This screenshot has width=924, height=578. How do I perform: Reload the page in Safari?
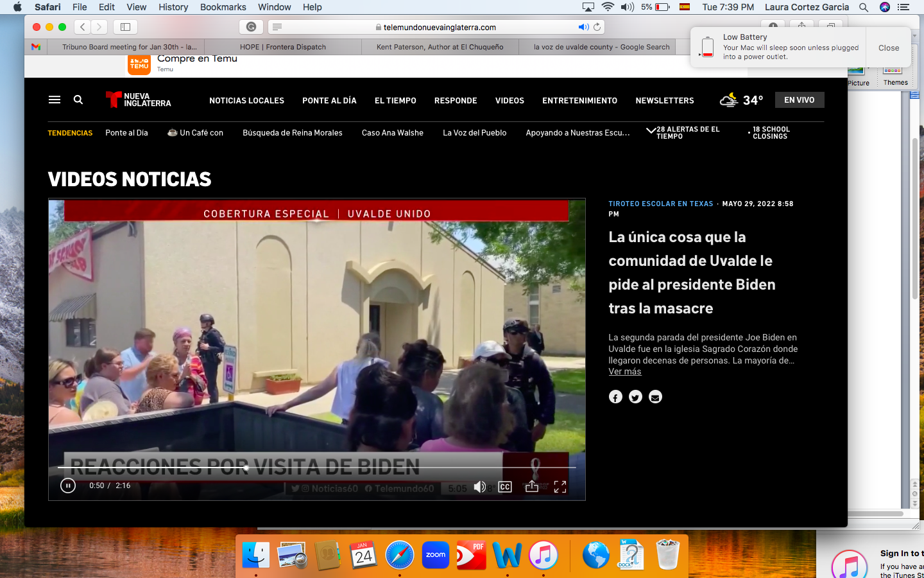[597, 27]
